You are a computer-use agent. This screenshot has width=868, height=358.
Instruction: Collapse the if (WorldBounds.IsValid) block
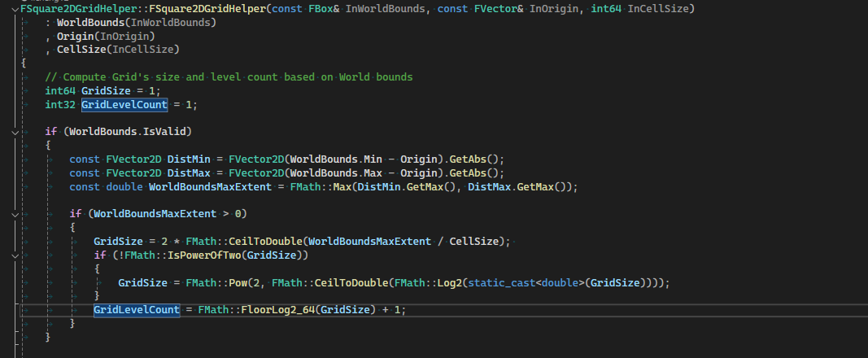(x=15, y=133)
